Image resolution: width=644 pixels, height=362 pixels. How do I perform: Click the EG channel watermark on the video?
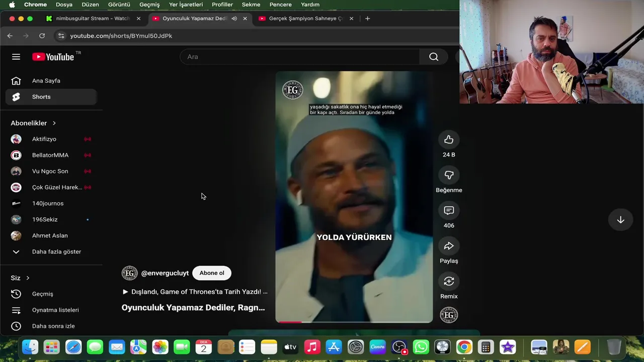click(292, 90)
